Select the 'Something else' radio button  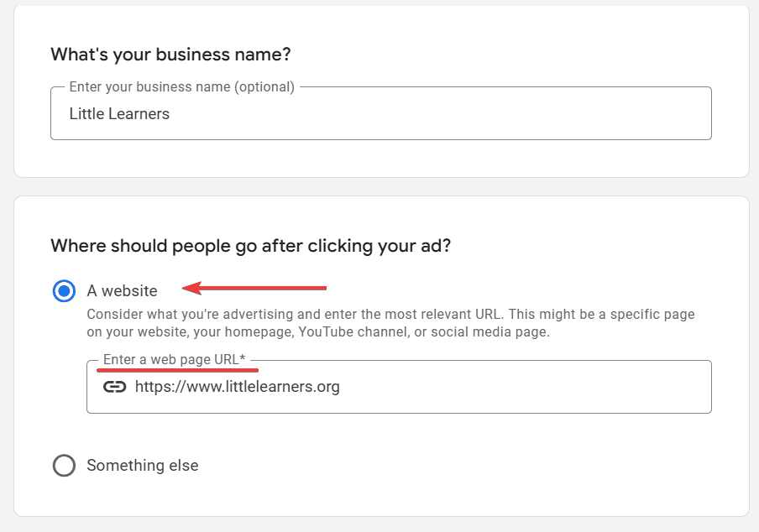tap(64, 465)
